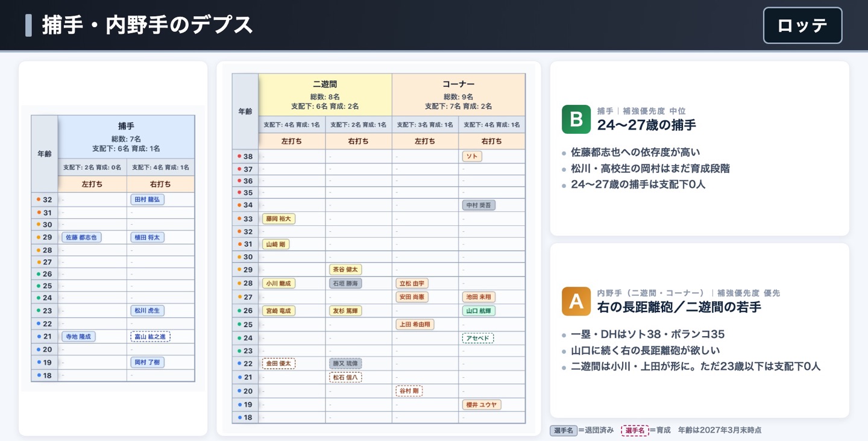The width and height of the screenshot is (868, 441).
Task: Select the 田村 龍弘 player chip
Action: click(147, 199)
